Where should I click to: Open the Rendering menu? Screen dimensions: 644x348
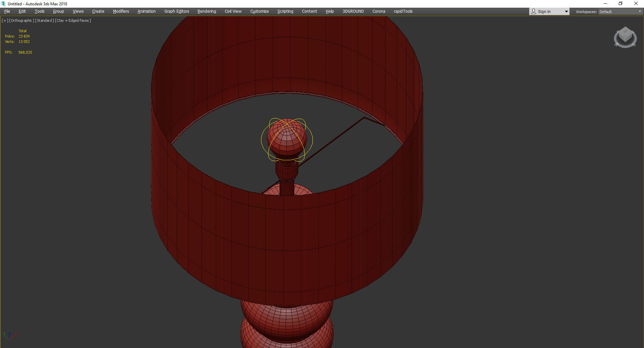point(207,11)
